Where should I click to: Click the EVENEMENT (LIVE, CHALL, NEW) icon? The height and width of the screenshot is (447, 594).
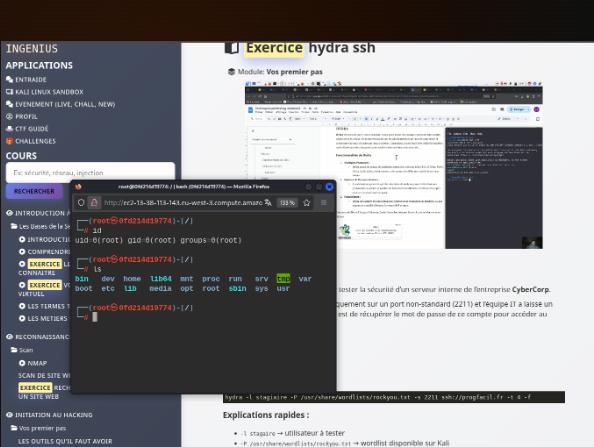[9, 104]
